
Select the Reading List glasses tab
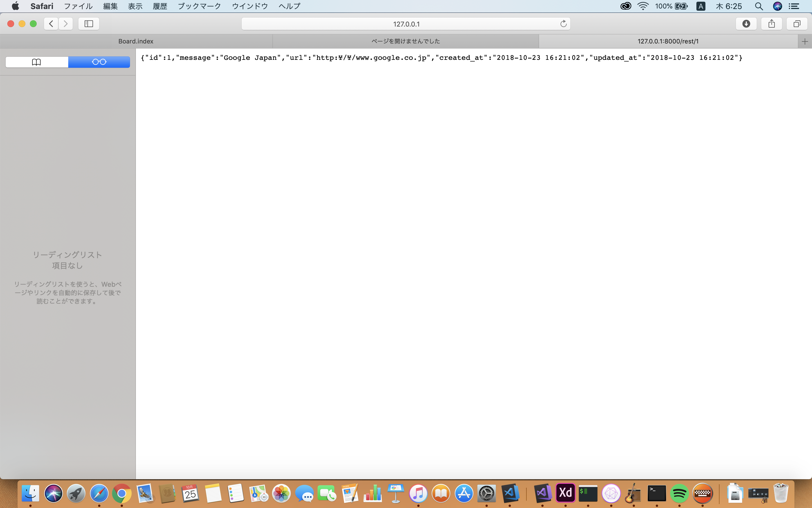tap(99, 62)
